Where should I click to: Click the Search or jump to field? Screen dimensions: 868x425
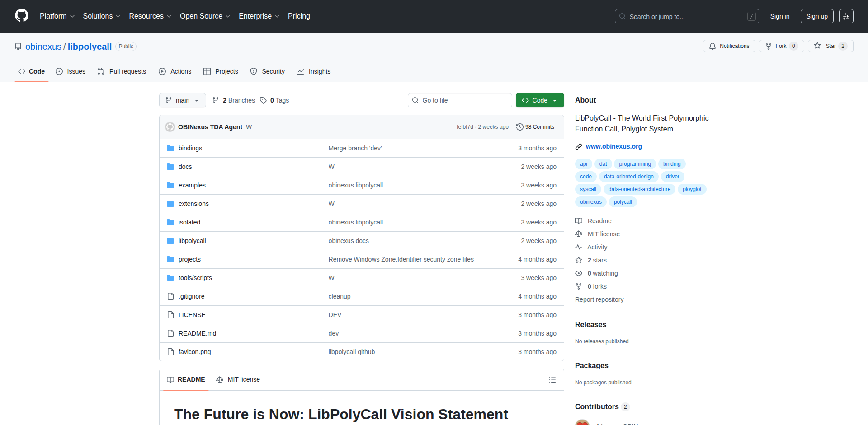[687, 16]
